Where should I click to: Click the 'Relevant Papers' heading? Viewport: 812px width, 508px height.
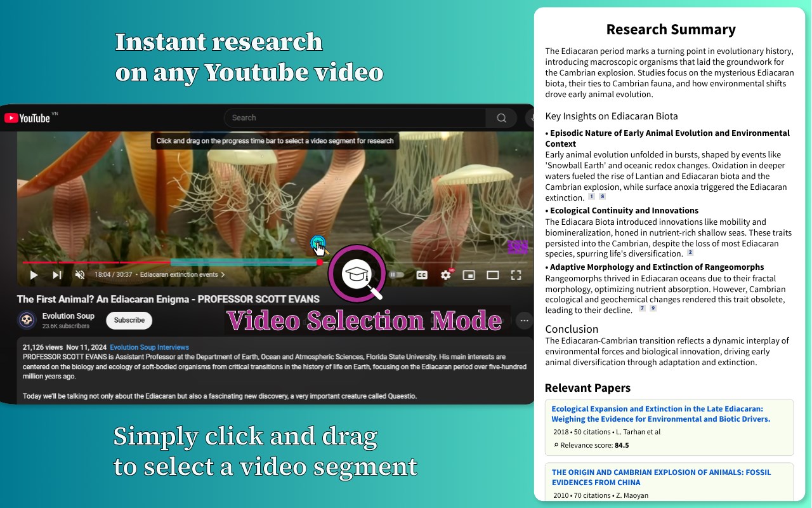587,388
